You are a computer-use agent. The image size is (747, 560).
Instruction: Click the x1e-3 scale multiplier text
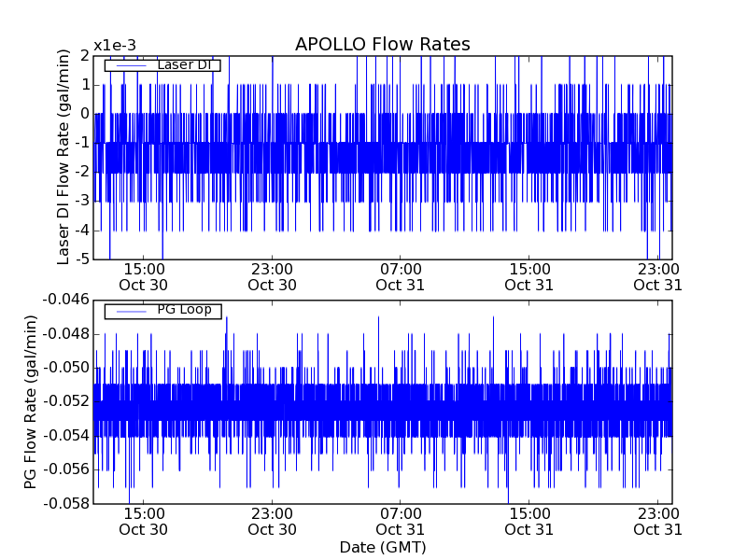pos(114,46)
